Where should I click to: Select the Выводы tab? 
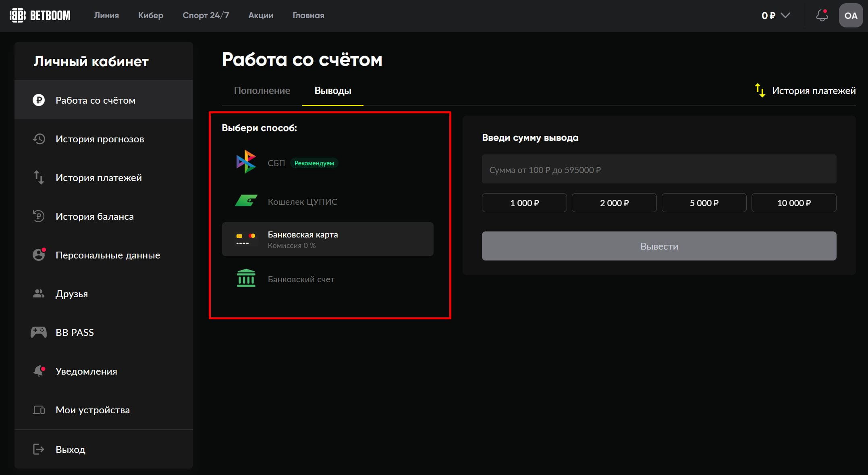pos(333,91)
